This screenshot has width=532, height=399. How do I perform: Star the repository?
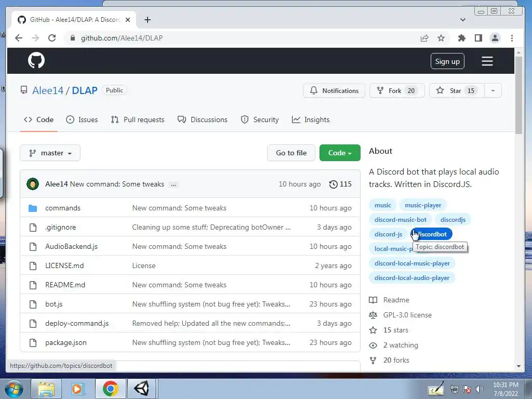click(x=457, y=90)
